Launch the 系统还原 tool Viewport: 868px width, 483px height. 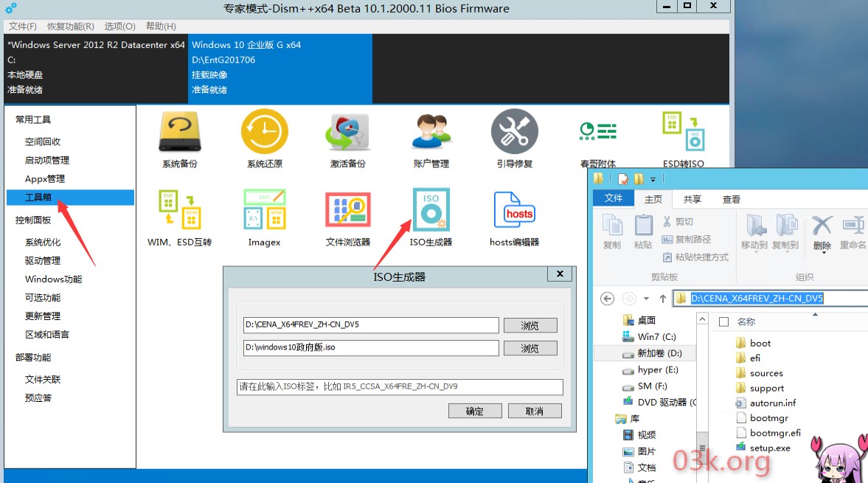click(265, 139)
